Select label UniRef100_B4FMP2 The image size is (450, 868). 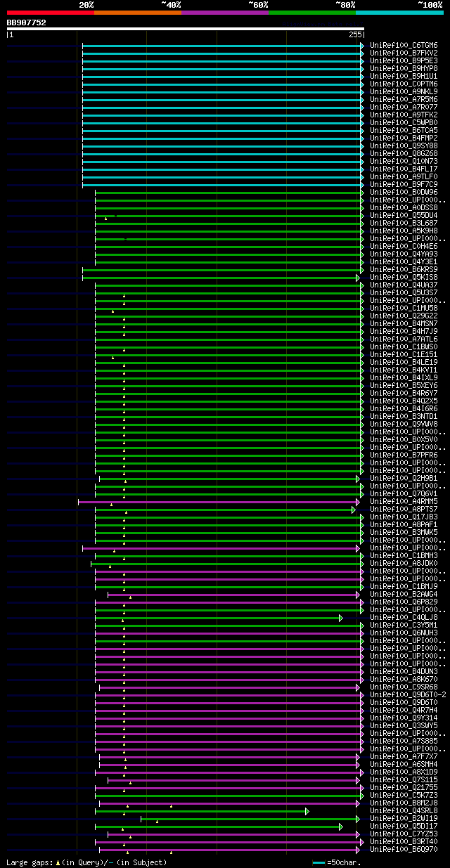404,138
